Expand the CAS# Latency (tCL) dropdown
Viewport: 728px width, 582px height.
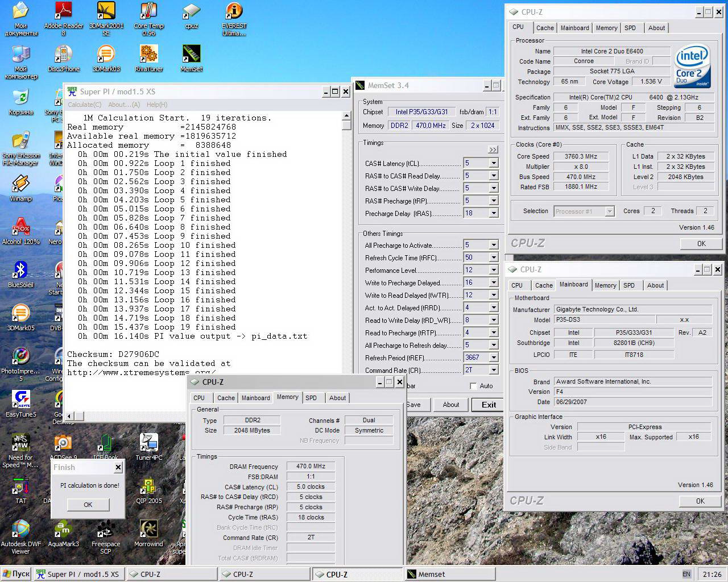[x=494, y=163]
